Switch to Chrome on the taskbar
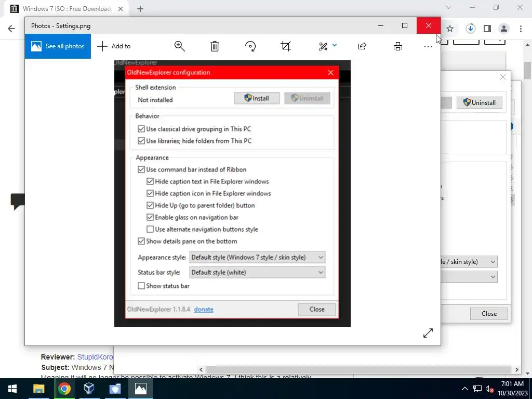 click(x=64, y=389)
